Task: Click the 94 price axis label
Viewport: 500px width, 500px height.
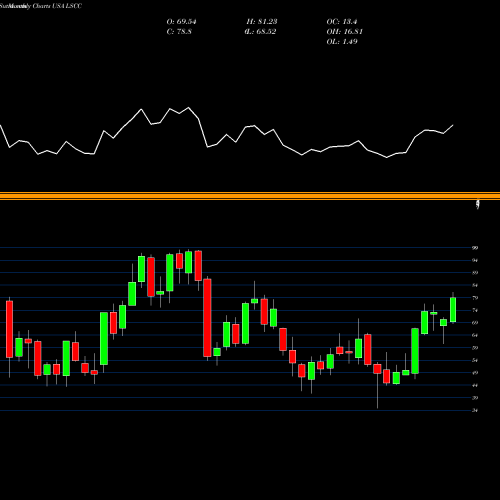Action: pos(475,260)
